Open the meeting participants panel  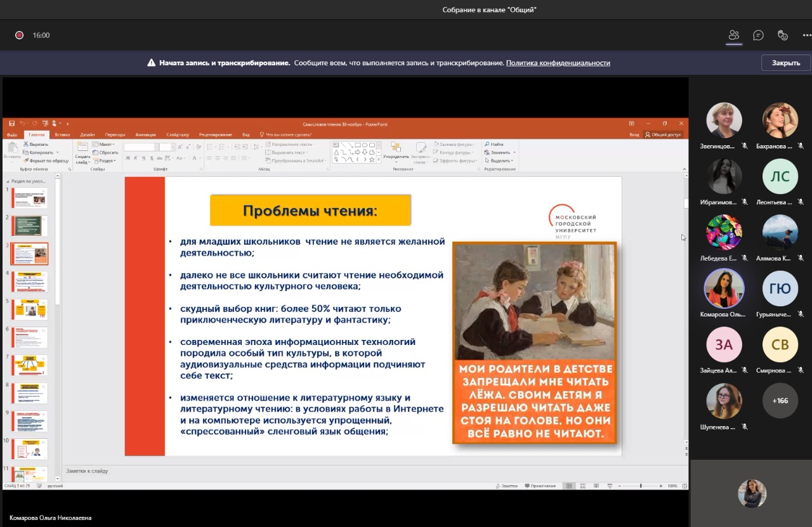coord(734,36)
